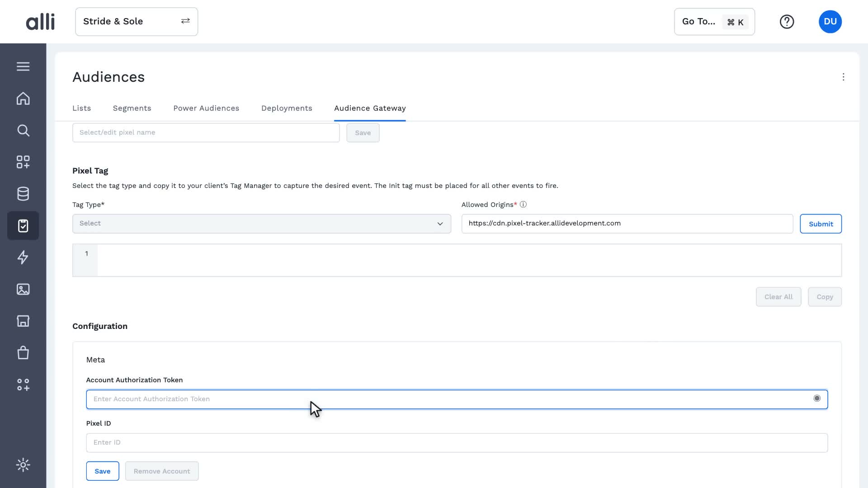Switch to the Deployments tab
This screenshot has width=868, height=488.
(x=287, y=108)
